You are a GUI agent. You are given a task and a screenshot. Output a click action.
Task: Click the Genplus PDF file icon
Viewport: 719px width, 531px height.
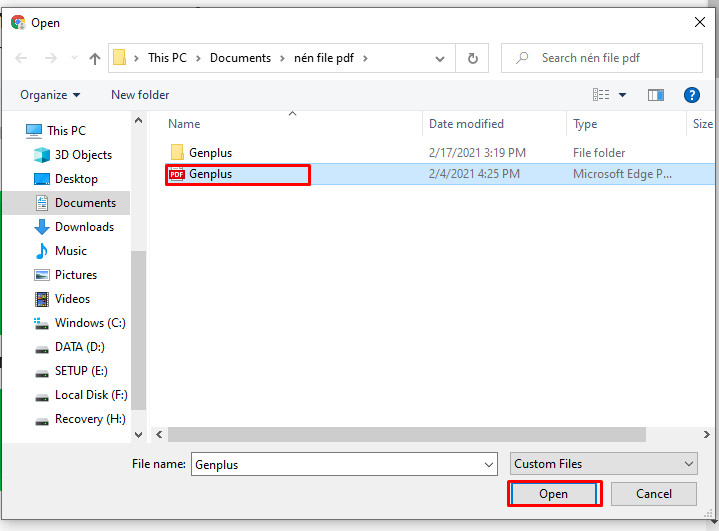[x=177, y=174]
